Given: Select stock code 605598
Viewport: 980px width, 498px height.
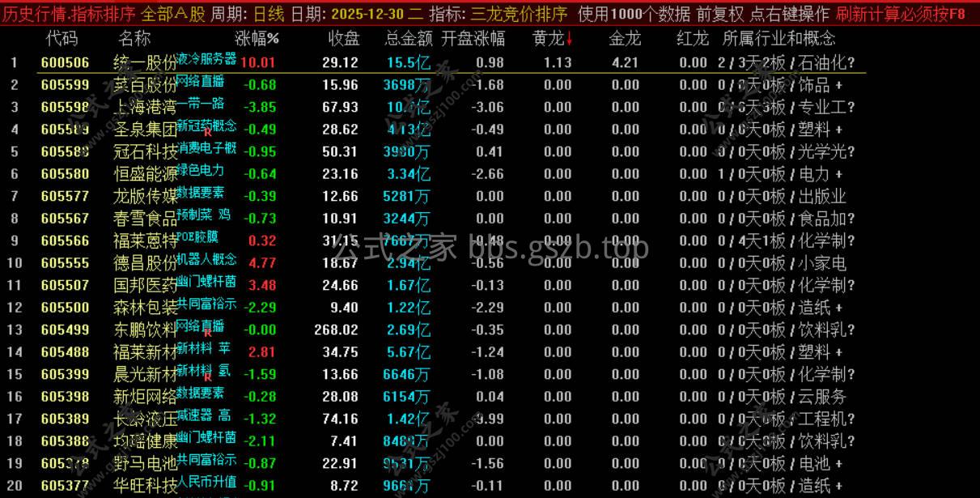Looking at the screenshot, I should (x=66, y=107).
